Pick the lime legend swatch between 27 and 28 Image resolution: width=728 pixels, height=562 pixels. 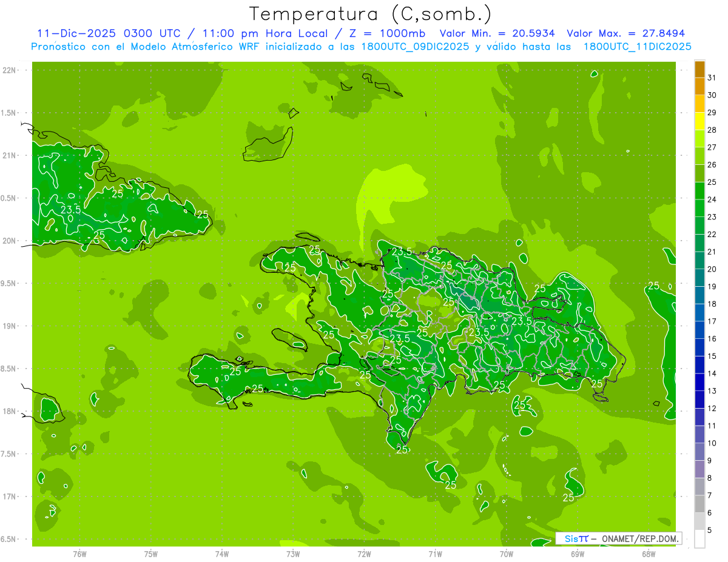[700, 139]
